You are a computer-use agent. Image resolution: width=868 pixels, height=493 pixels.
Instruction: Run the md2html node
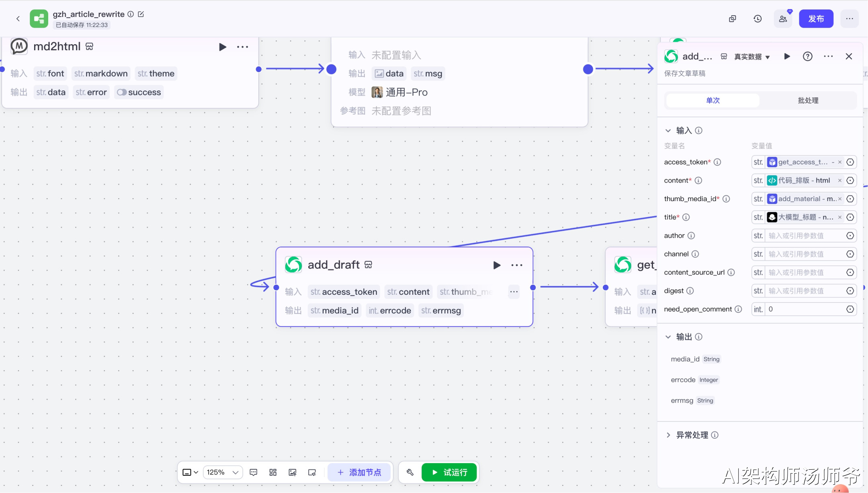point(222,47)
